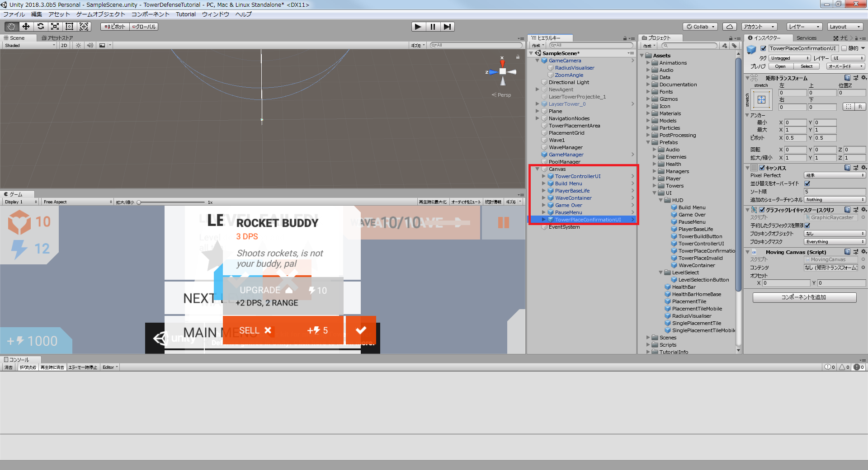The width and height of the screenshot is (868, 470).
Task: Select the Hand tool in toolbar
Action: coord(11,27)
